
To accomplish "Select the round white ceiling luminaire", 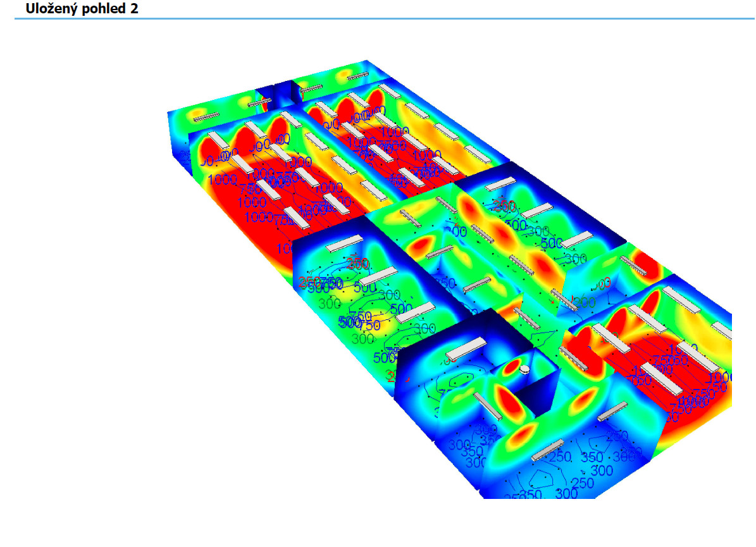I will point(524,369).
